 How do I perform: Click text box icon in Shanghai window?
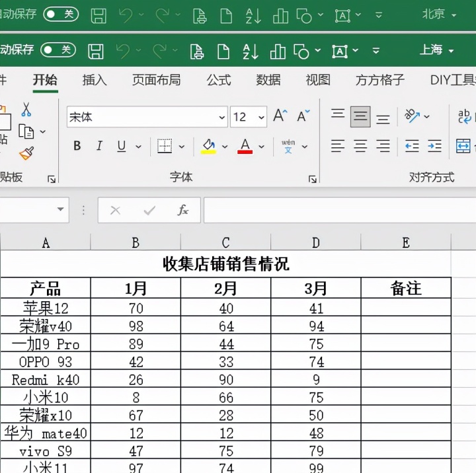click(x=340, y=52)
